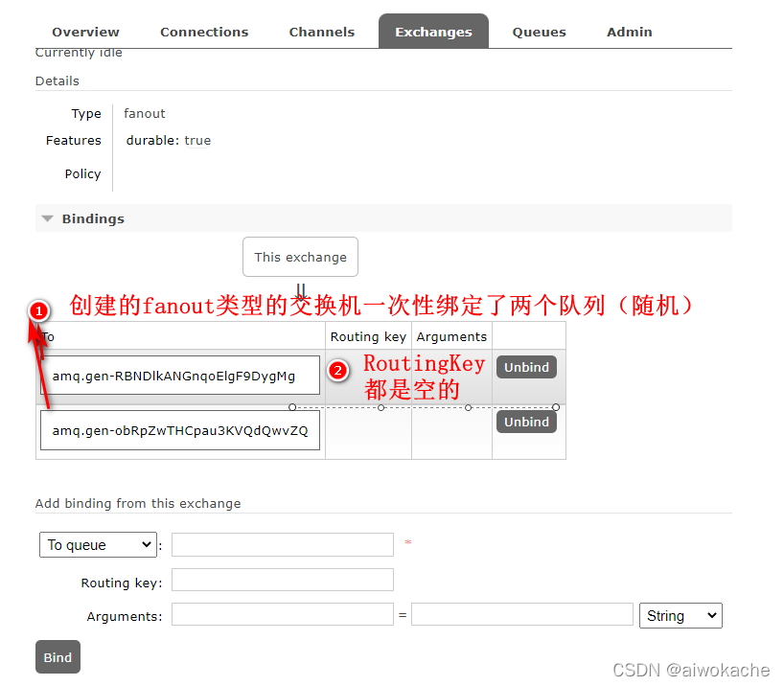Click the Bindings section header
Viewport: 784px width, 686px height.
pos(383,218)
